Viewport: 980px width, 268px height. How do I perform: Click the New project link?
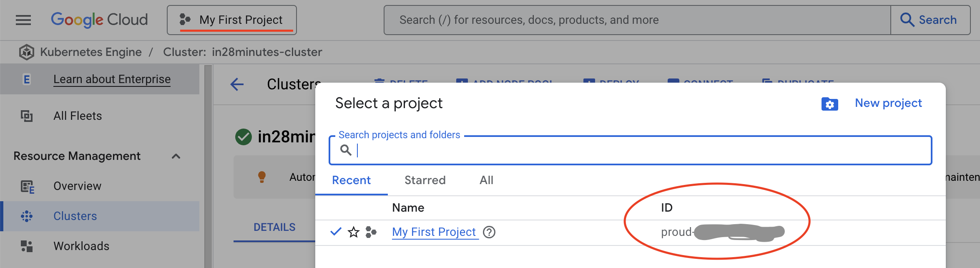pos(888,103)
